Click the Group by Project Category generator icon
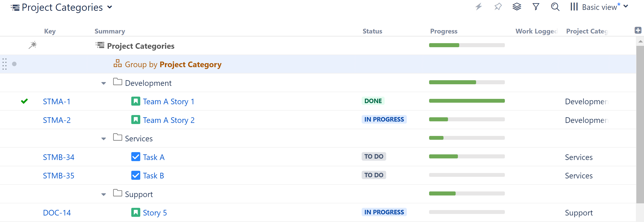 [118, 64]
